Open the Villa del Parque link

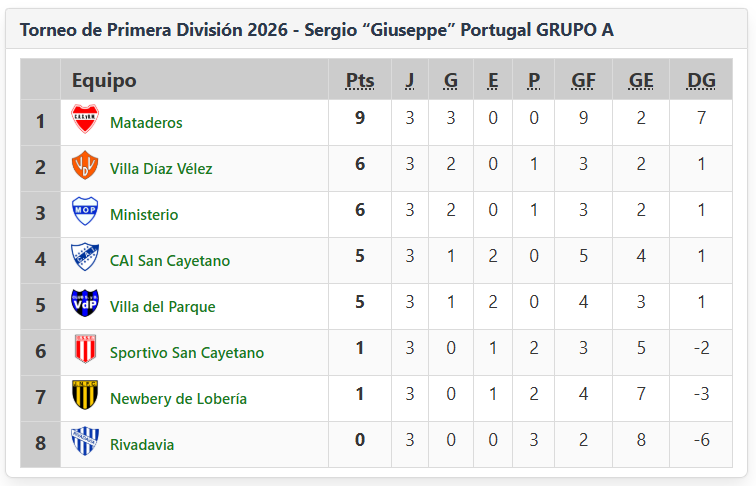pyautogui.click(x=162, y=306)
